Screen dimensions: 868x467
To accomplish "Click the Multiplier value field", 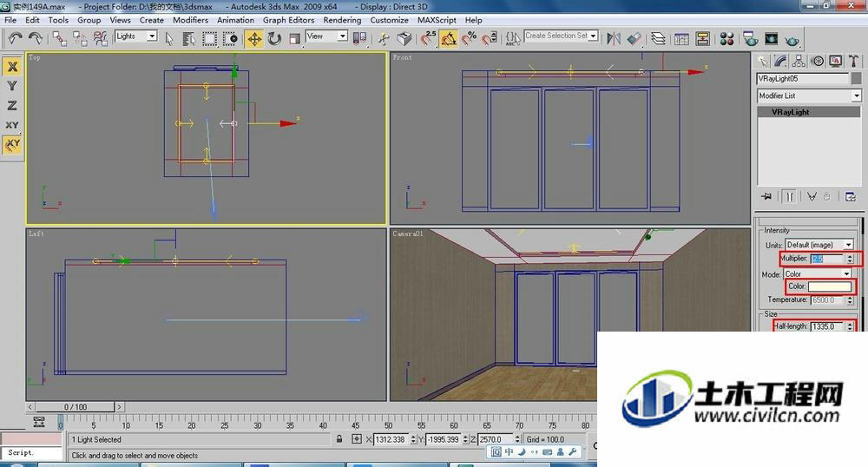I will (x=827, y=259).
